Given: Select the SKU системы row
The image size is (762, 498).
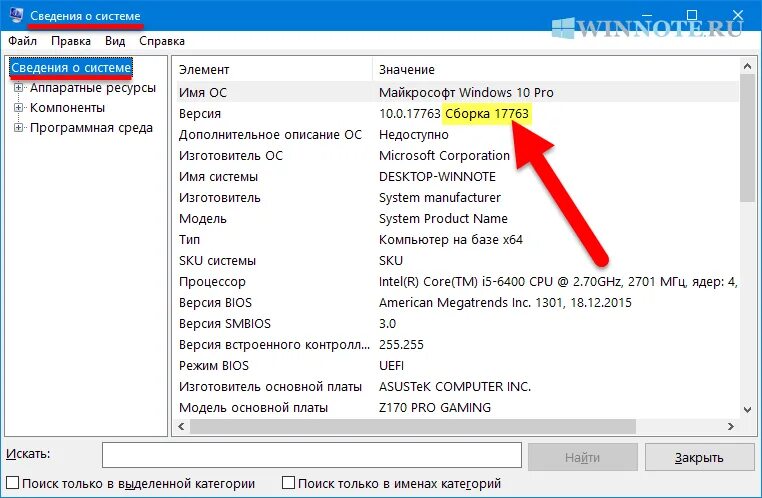Looking at the screenshot, I should [x=457, y=260].
